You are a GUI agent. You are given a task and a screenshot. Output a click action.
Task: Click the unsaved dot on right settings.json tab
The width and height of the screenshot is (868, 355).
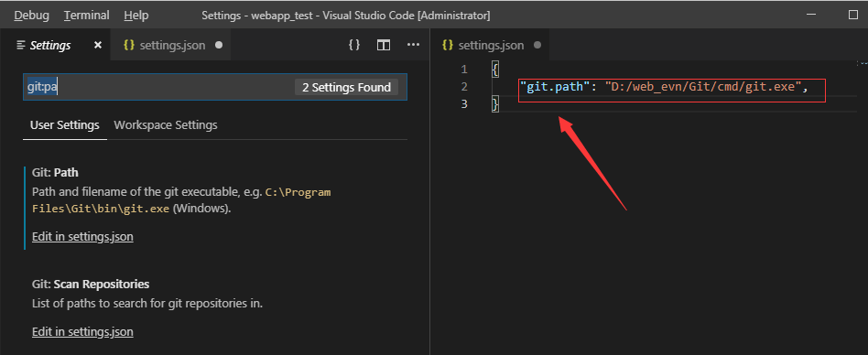537,46
